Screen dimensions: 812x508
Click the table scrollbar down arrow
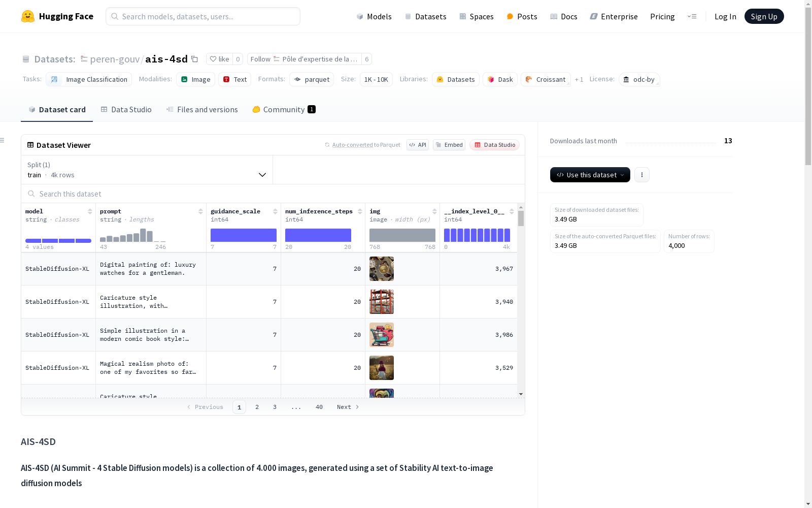pyautogui.click(x=521, y=394)
